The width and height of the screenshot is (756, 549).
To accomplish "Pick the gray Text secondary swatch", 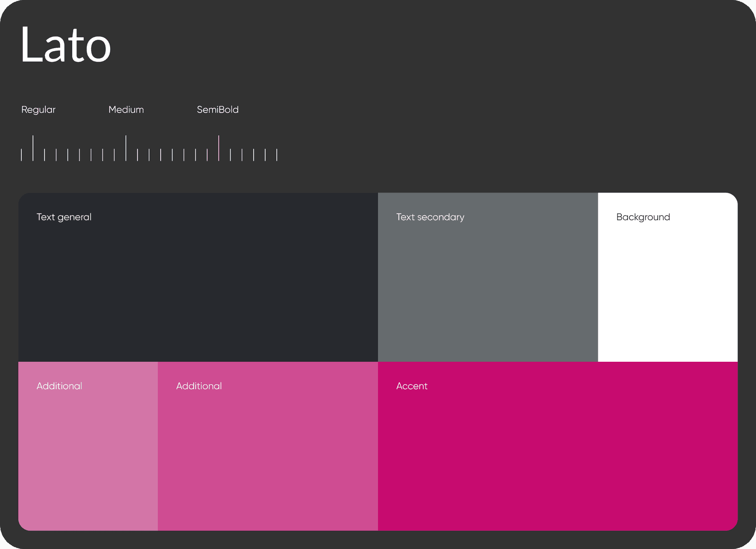I will [488, 288].
